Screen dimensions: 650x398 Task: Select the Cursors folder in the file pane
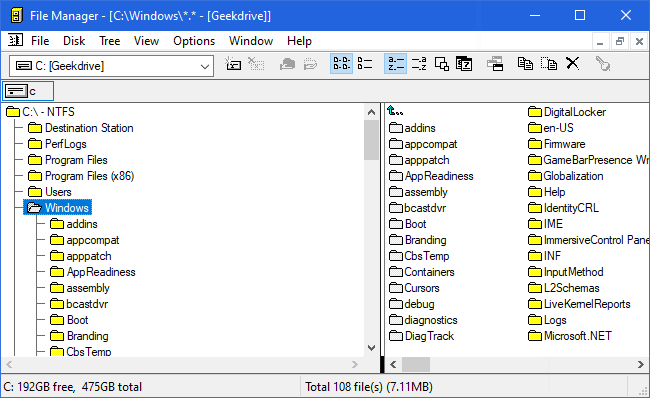pyautogui.click(x=414, y=288)
